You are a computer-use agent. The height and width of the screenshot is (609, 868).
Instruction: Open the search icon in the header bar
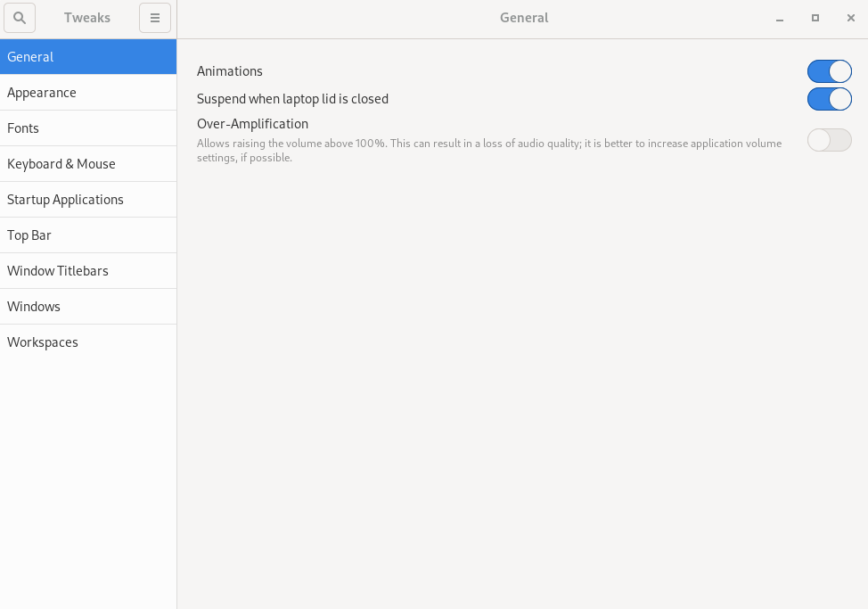(x=19, y=18)
